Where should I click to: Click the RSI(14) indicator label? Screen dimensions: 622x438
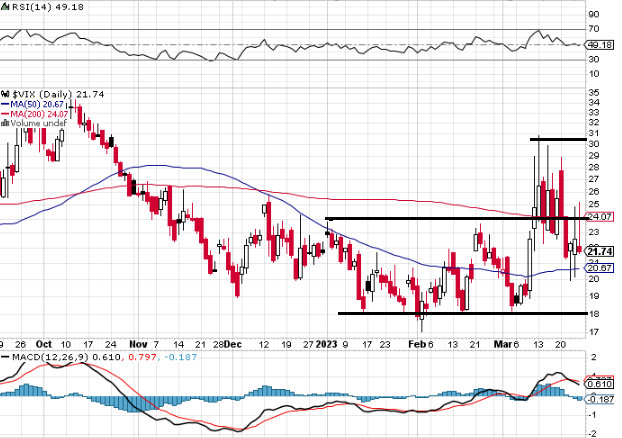[x=30, y=5]
